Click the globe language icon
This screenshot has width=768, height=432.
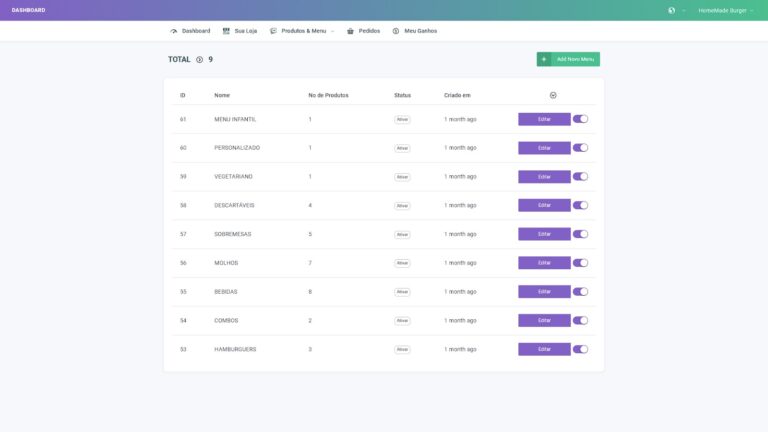(671, 10)
